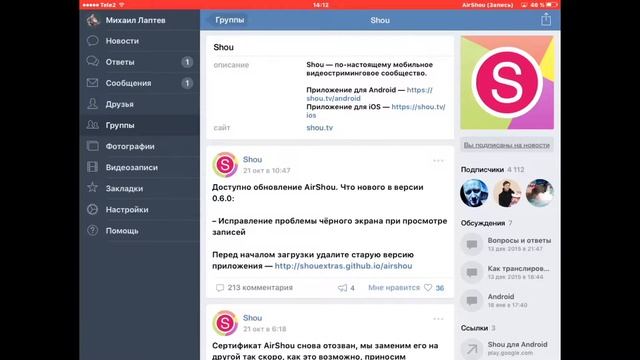Open third subscriber avatar
Image resolution: width=640 pixels, height=360 pixels.
click(540, 193)
